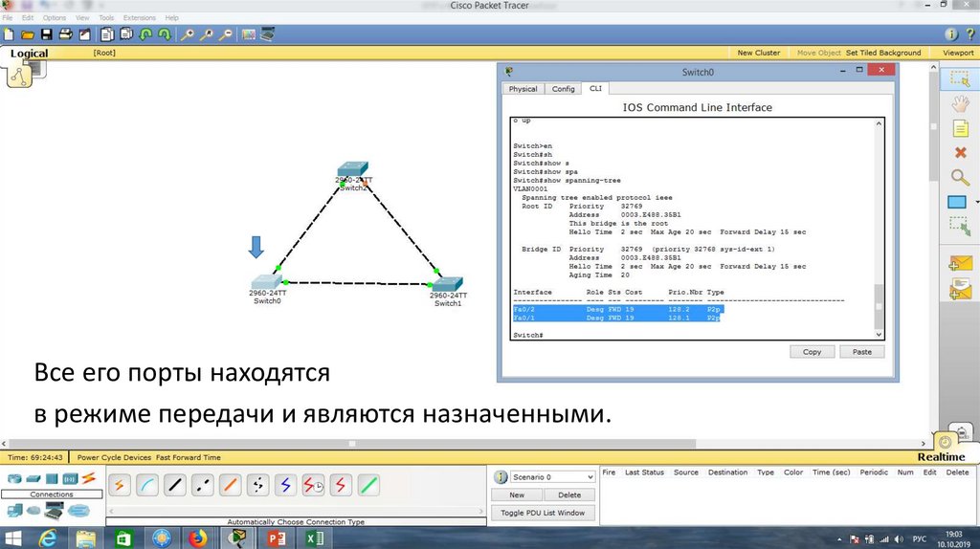This screenshot has width=980, height=549.
Task: Click Paste button in Switch0 window
Action: [x=862, y=352]
